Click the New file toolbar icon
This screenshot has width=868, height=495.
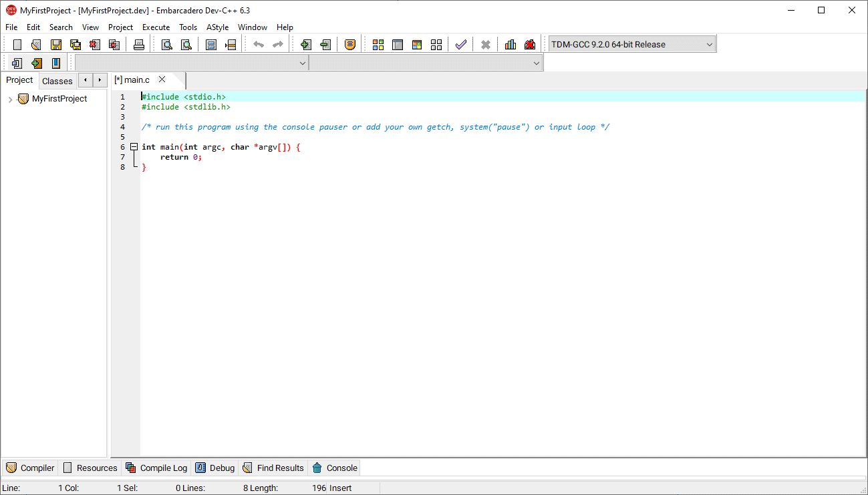tap(17, 45)
